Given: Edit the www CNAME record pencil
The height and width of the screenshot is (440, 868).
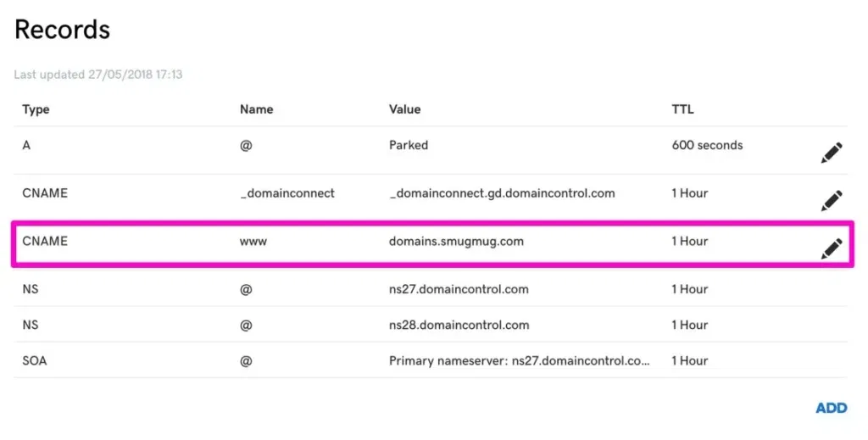Looking at the screenshot, I should pyautogui.click(x=832, y=248).
